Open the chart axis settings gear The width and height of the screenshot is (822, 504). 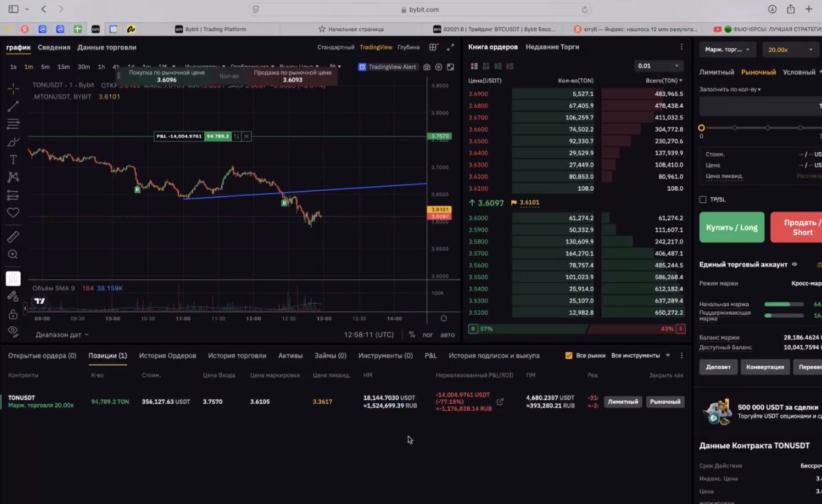point(444,318)
